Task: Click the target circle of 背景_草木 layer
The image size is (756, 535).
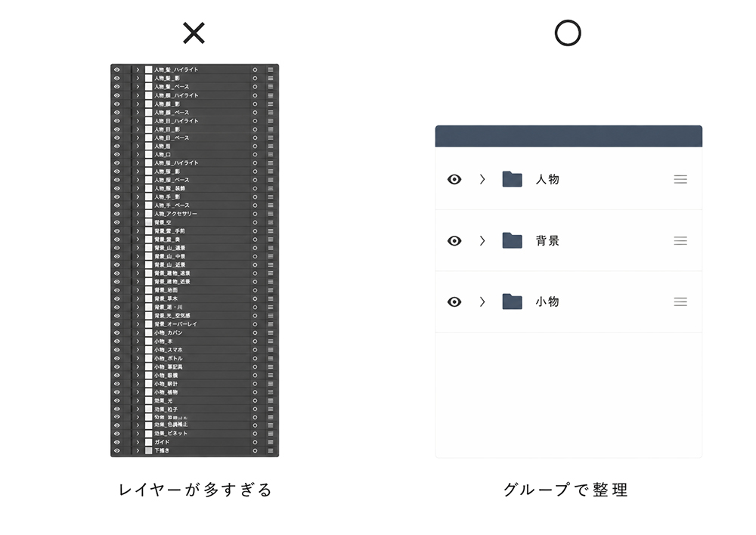Action: [x=255, y=298]
